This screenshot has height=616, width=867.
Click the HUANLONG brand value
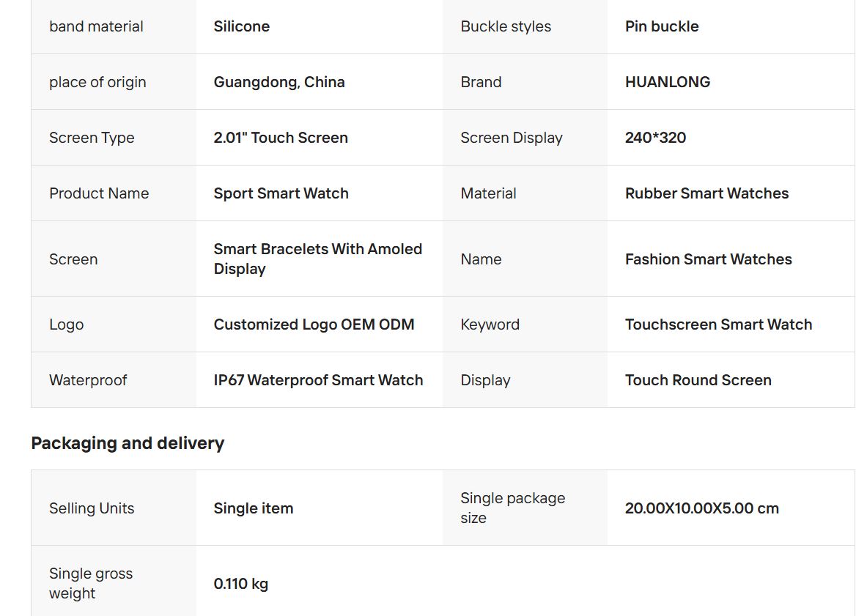tap(667, 82)
